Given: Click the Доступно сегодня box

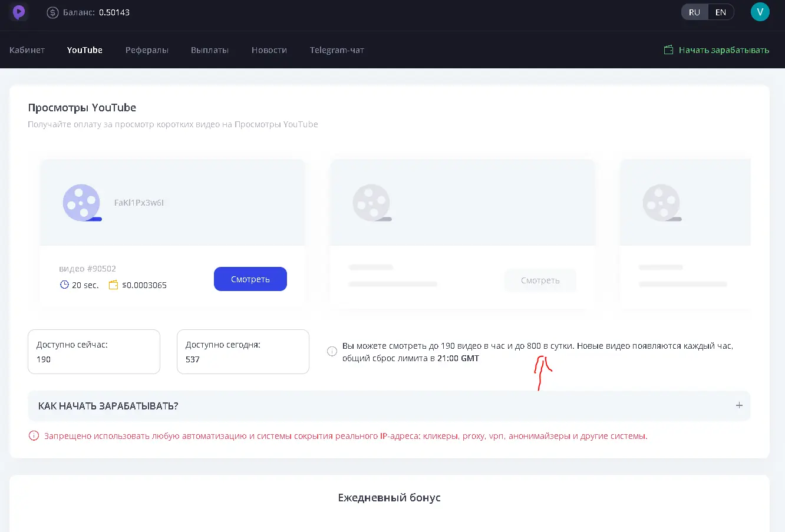Looking at the screenshot, I should tap(243, 352).
